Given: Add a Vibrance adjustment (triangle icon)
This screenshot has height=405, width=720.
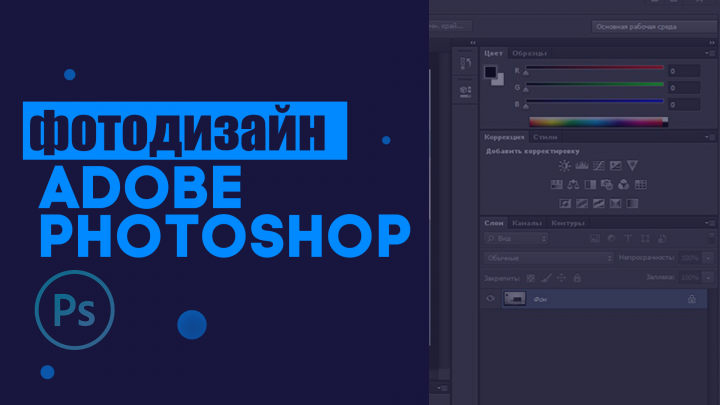Looking at the screenshot, I should [632, 165].
